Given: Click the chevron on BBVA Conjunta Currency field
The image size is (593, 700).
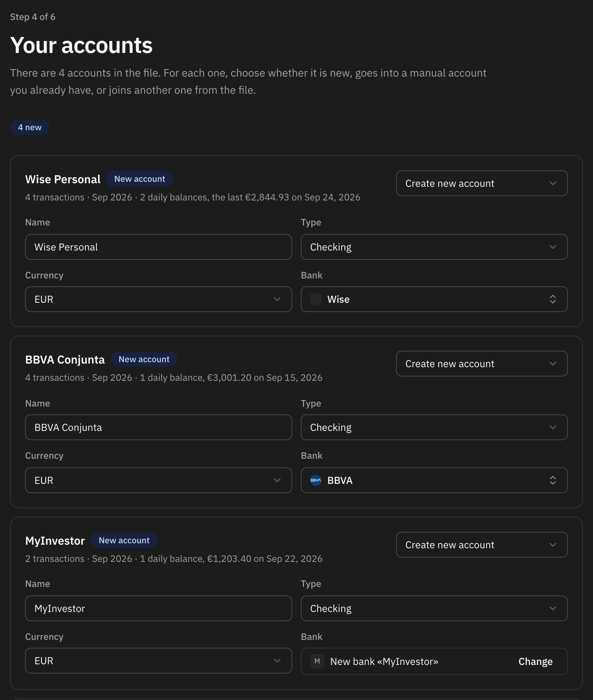Looking at the screenshot, I should coord(277,480).
